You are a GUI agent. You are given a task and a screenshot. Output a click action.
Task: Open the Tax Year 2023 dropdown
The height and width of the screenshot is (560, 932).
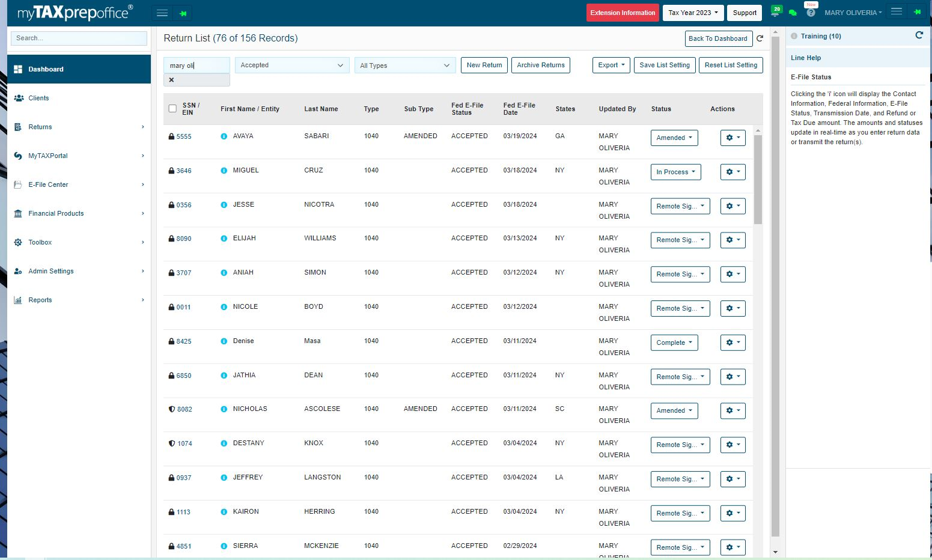(x=693, y=13)
